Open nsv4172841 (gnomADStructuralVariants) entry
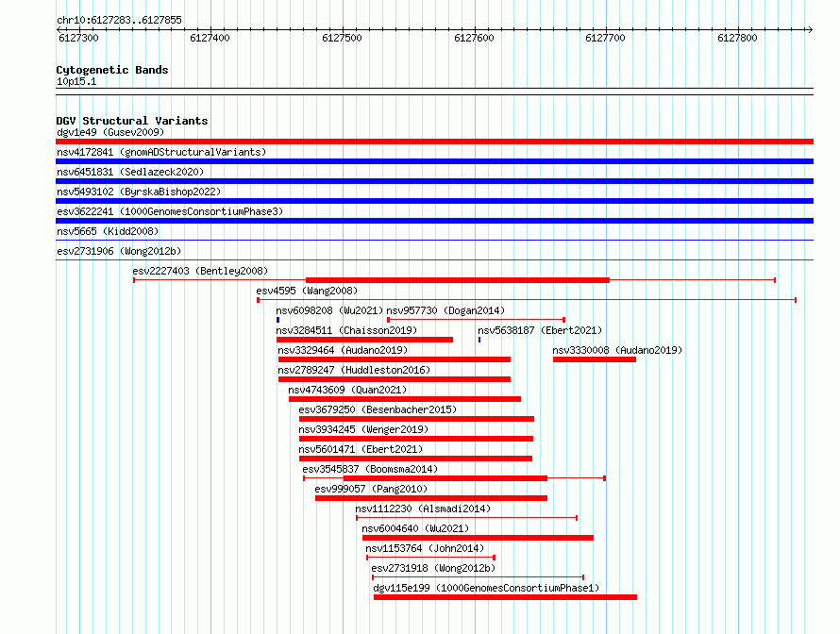 (x=161, y=152)
